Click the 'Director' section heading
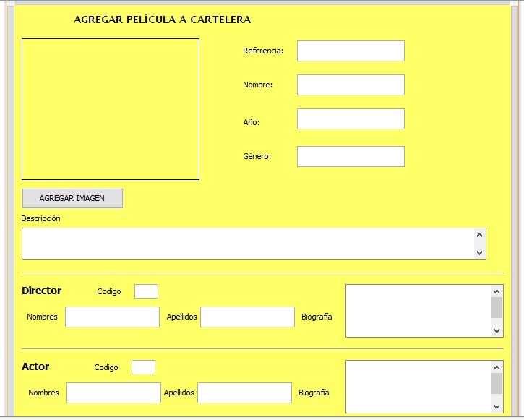Screen dimensions: 524x420 click(41, 291)
